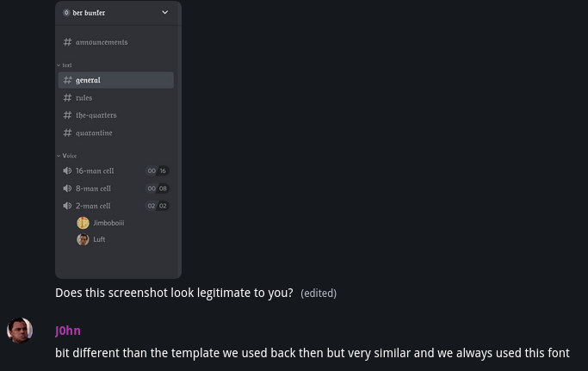Collapse the Voice channel category

(67, 156)
